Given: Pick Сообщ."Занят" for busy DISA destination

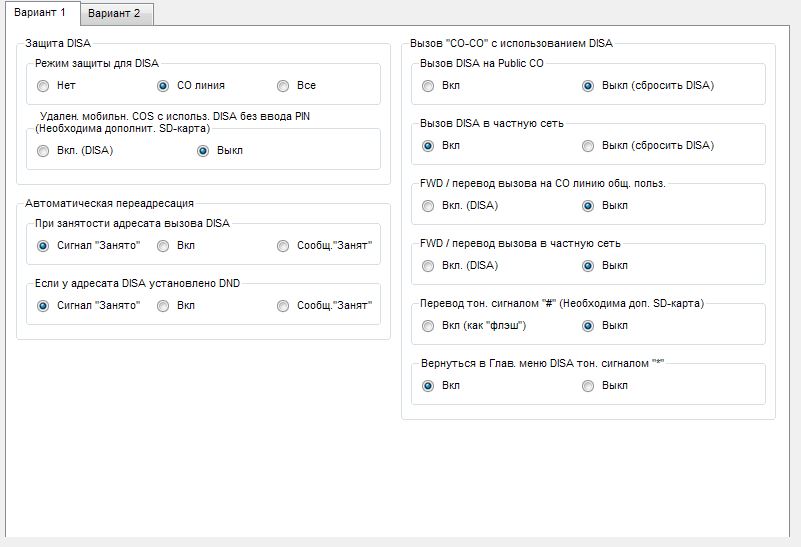Looking at the screenshot, I should pyautogui.click(x=283, y=246).
